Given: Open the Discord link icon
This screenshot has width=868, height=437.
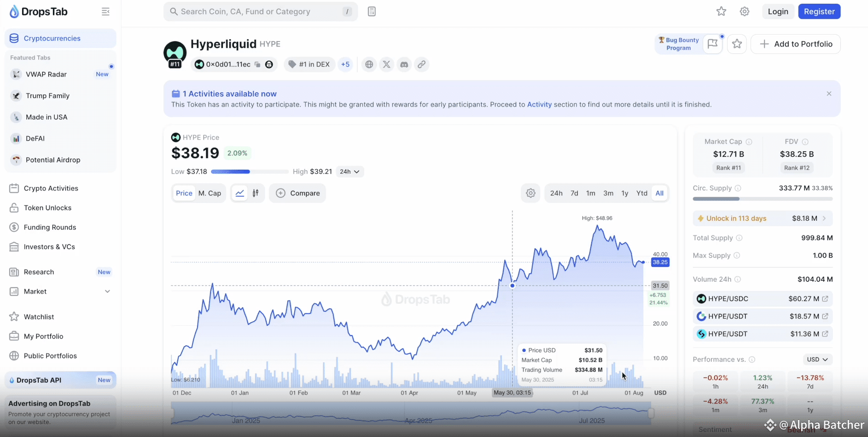Looking at the screenshot, I should [x=404, y=65].
